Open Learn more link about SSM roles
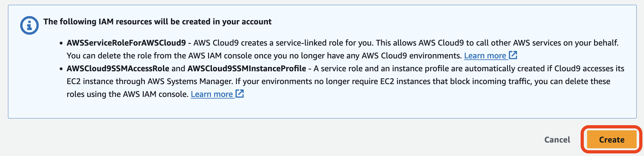This screenshot has width=644, height=156. click(212, 94)
